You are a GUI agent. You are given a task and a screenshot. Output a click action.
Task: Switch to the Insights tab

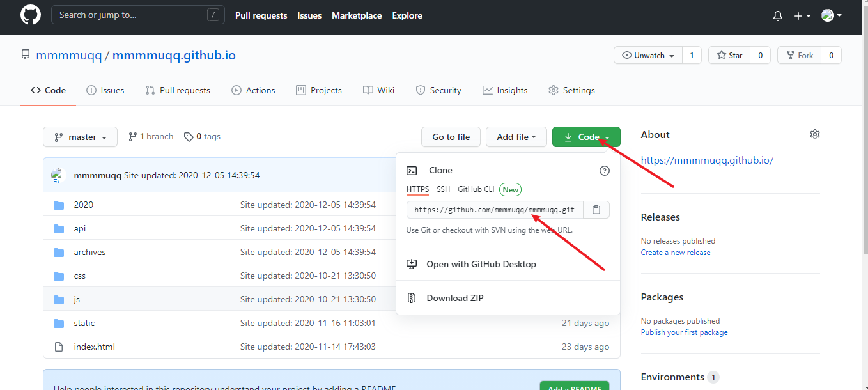click(x=505, y=90)
